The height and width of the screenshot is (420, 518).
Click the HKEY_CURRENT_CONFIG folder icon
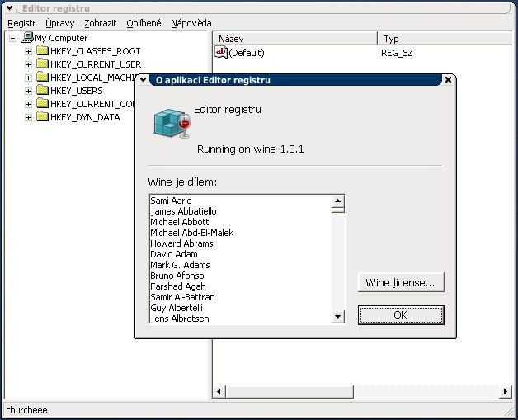pos(42,103)
